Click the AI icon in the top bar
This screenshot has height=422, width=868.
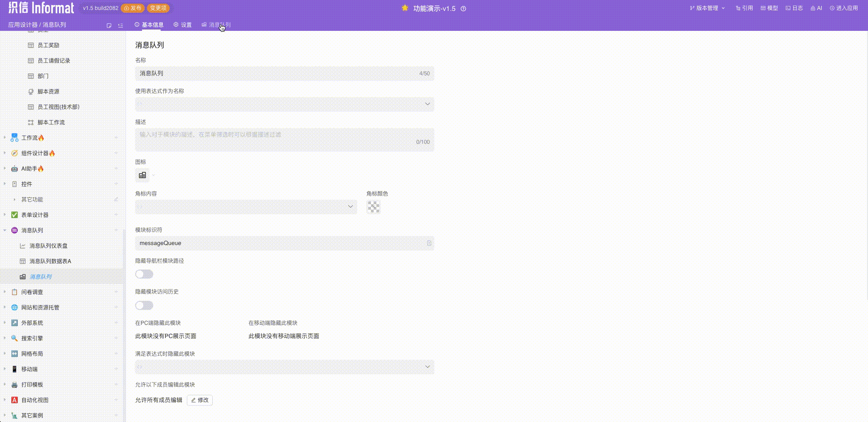pos(816,8)
